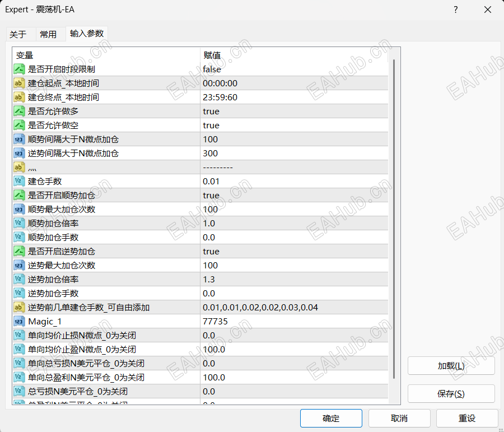Click the string icon beside 逆势前几单建仓手数_可自由添加
The image size is (504, 432).
click(x=19, y=307)
